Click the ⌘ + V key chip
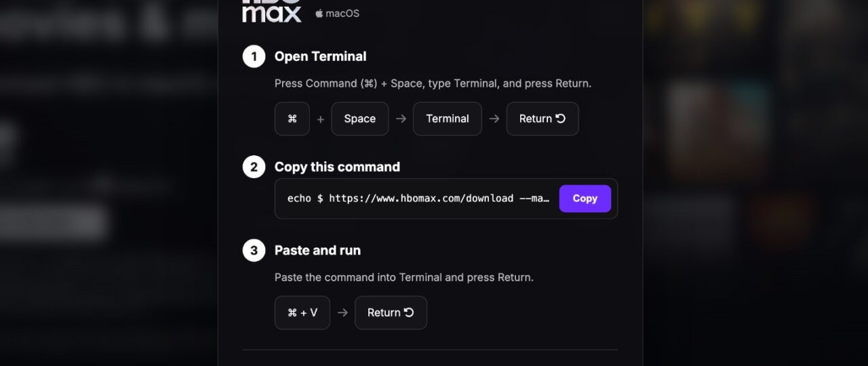Image resolution: width=868 pixels, height=366 pixels. 302,312
